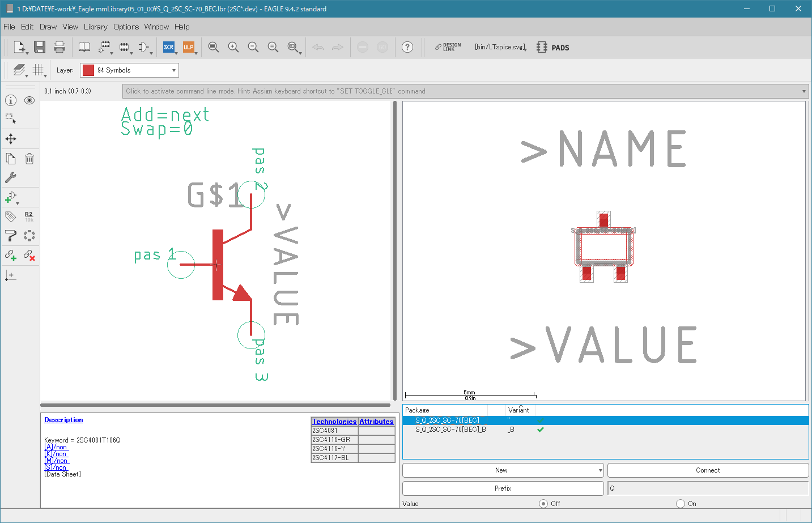
Task: Open the grid settings icon
Action: coord(39,70)
